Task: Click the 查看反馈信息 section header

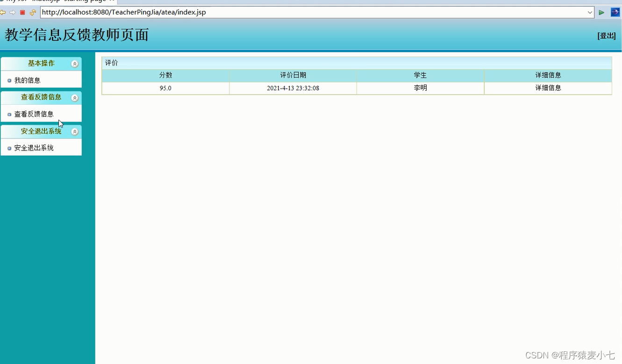Action: [x=41, y=97]
